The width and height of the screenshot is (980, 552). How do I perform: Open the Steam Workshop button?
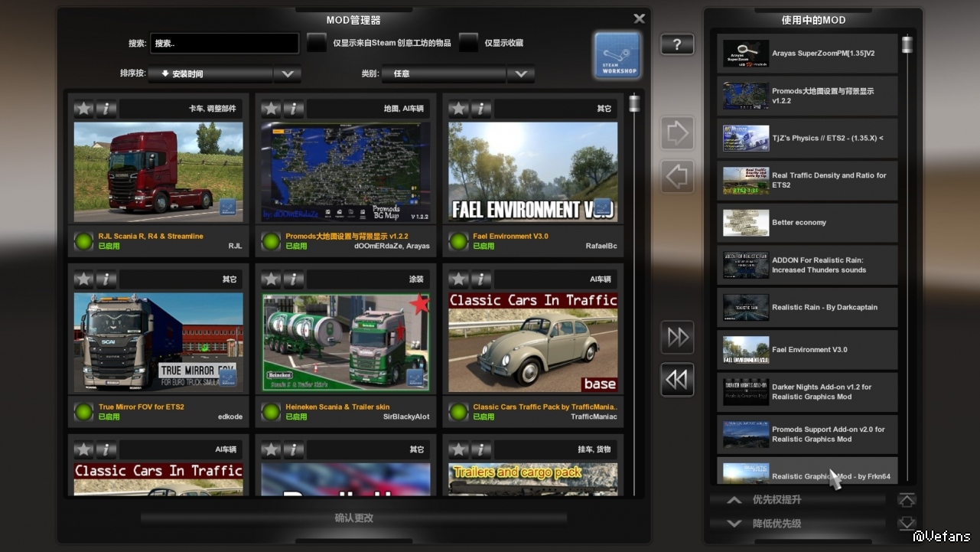coord(617,55)
